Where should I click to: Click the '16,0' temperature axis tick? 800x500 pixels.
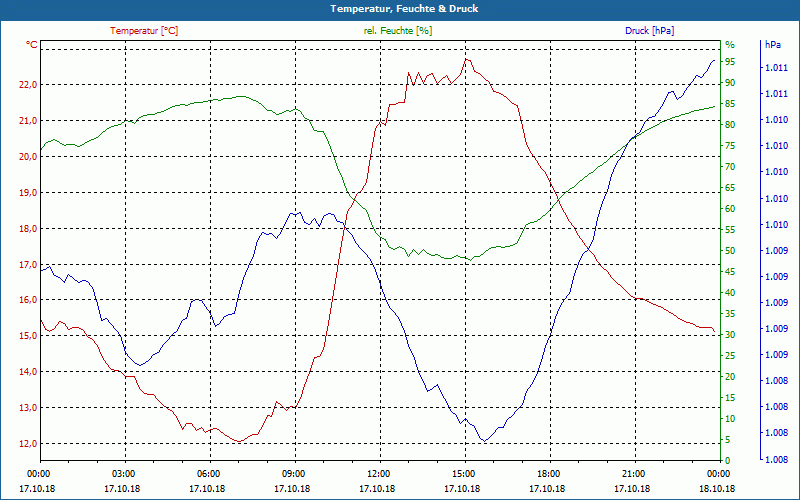28,300
